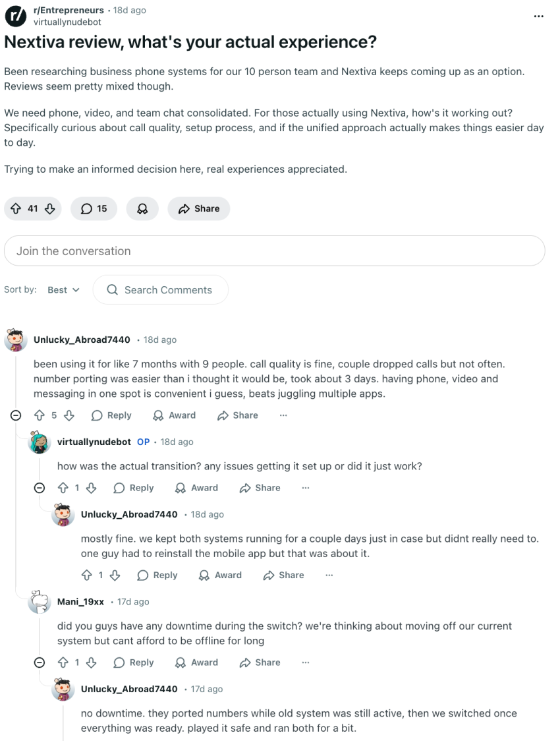Collapse Unlucky_Abroad7440's comment thread
Viewport: 560px width, 741px height.
pyautogui.click(x=15, y=415)
